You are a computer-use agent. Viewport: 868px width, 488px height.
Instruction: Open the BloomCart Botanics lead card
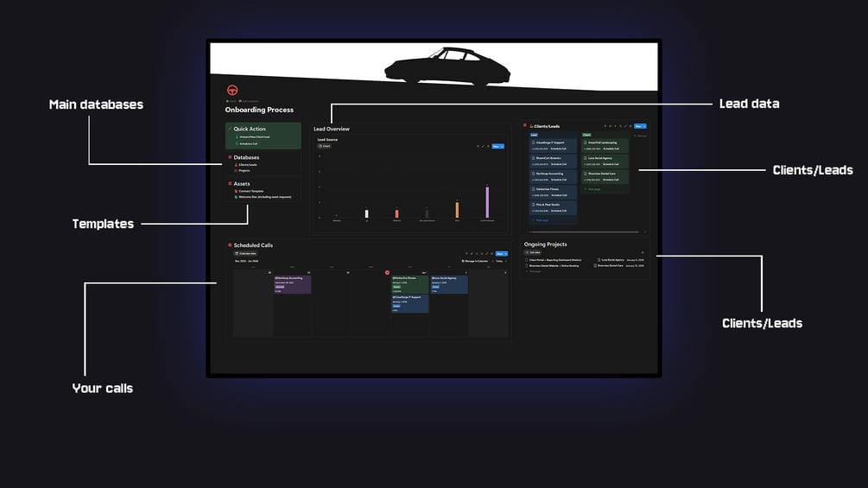[x=553, y=161]
